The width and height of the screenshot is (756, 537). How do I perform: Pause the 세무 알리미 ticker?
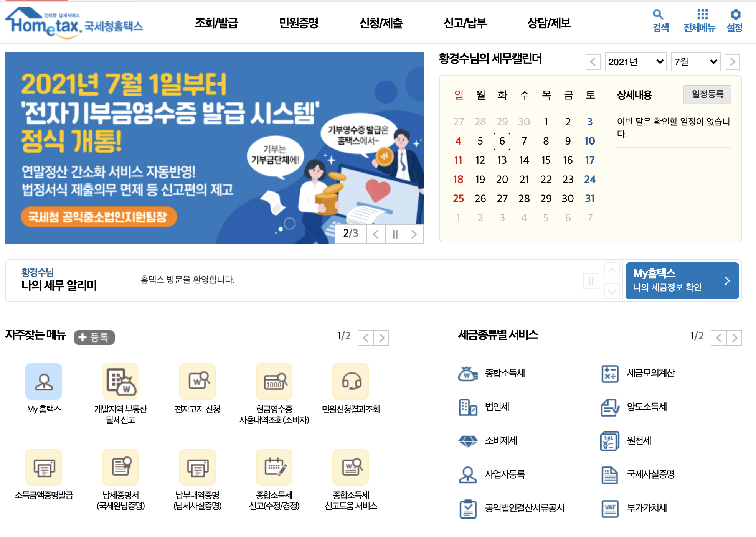591,281
